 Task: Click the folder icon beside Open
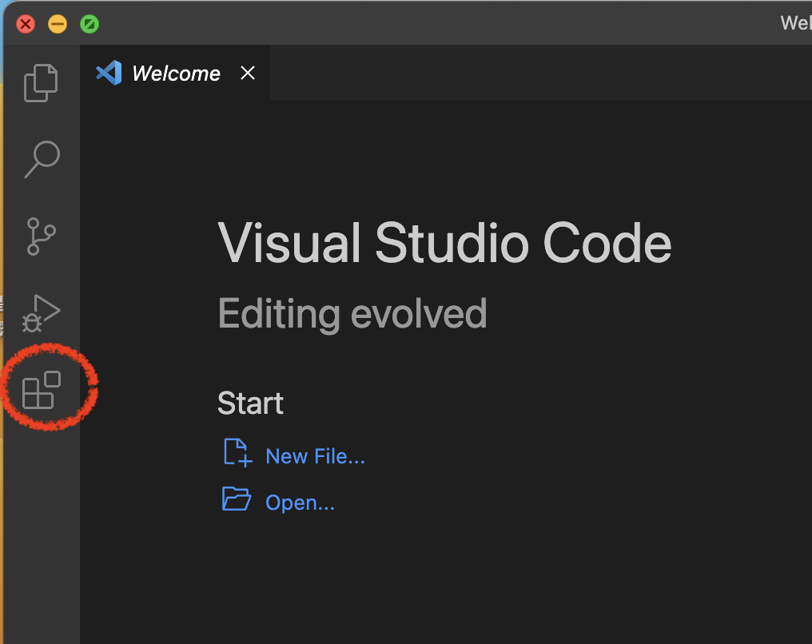(x=237, y=500)
